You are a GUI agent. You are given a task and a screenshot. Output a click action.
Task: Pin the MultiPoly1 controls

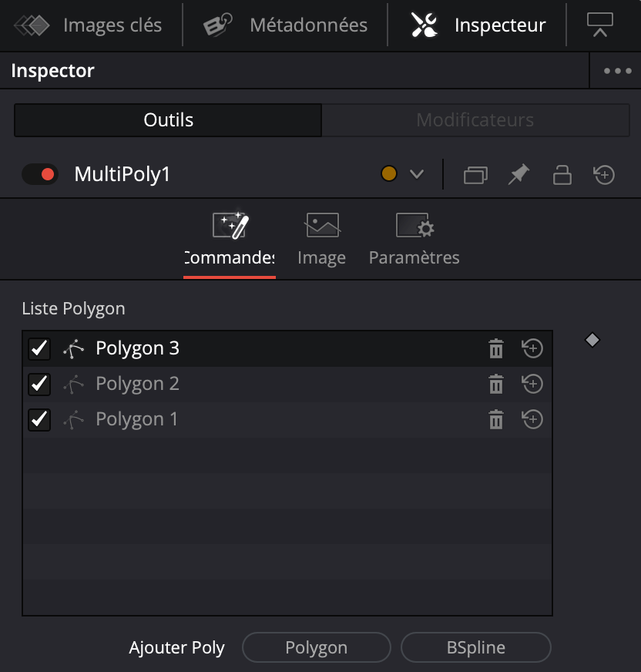(x=519, y=174)
